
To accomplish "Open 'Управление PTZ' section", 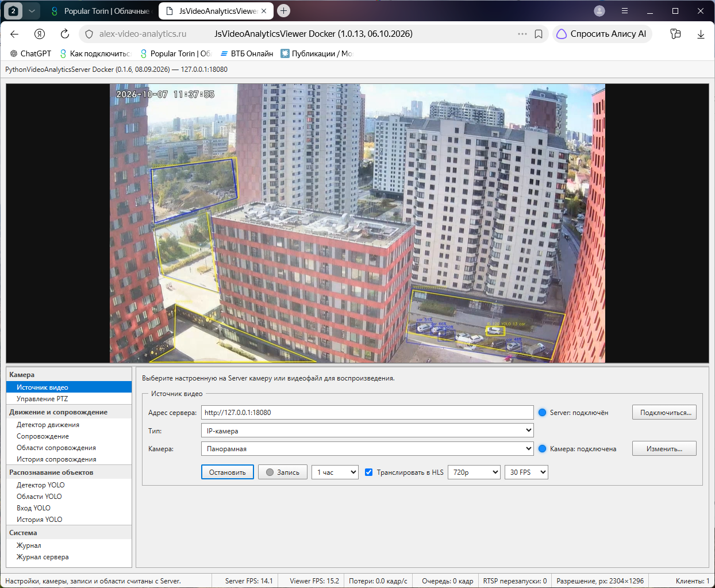I will coord(69,399).
